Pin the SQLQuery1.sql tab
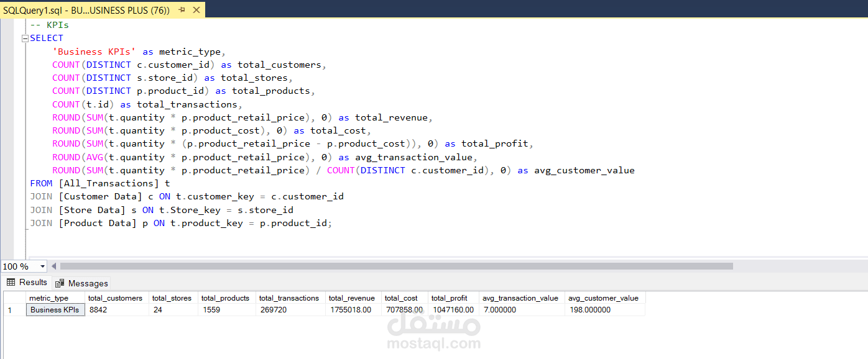The image size is (868, 359). tap(182, 11)
